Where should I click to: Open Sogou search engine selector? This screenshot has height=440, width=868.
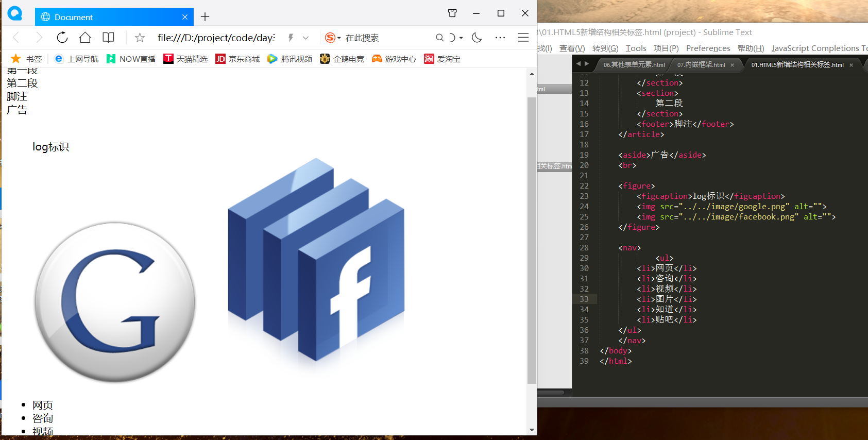(x=333, y=38)
